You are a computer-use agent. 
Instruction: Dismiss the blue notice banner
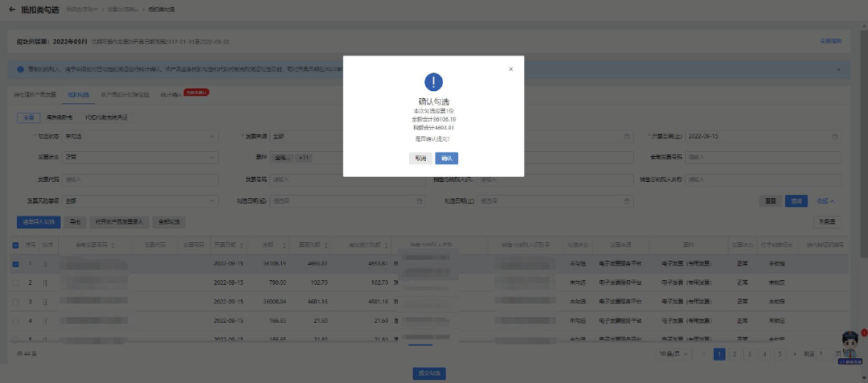point(838,70)
